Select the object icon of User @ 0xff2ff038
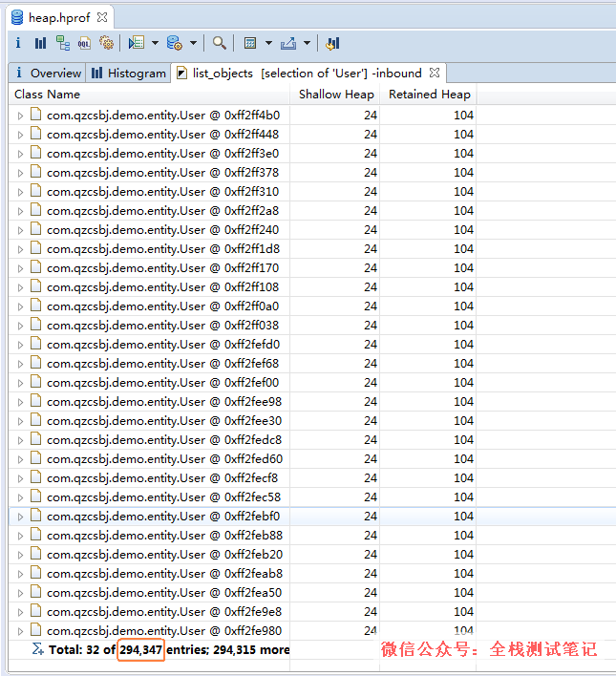616x676 pixels. [35, 325]
